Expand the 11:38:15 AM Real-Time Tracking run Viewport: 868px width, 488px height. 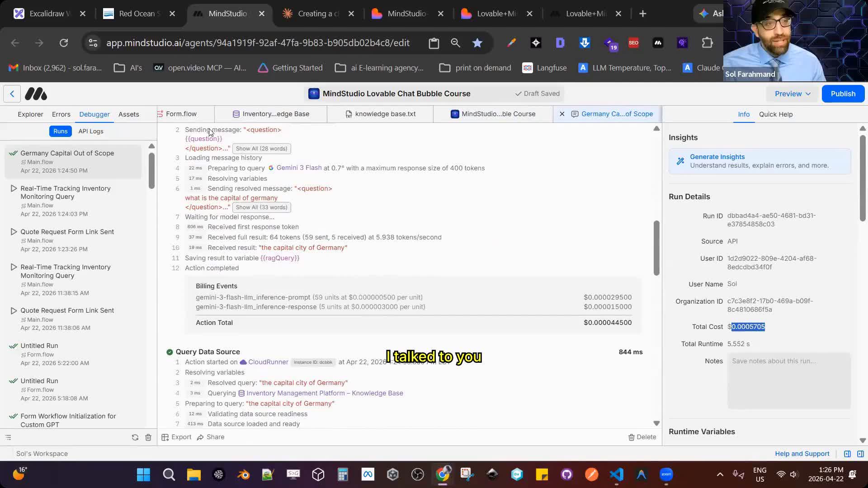click(x=14, y=267)
